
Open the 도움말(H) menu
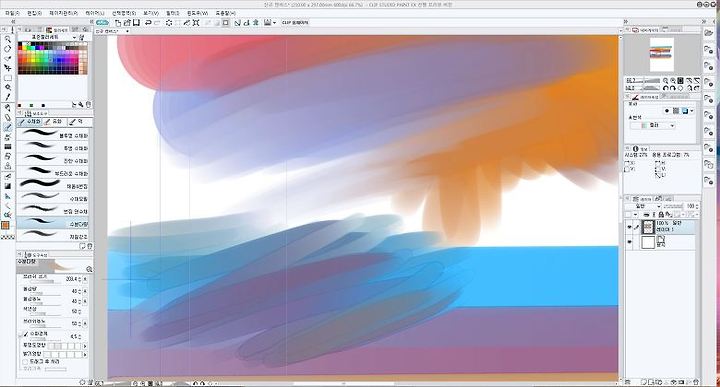225,14
